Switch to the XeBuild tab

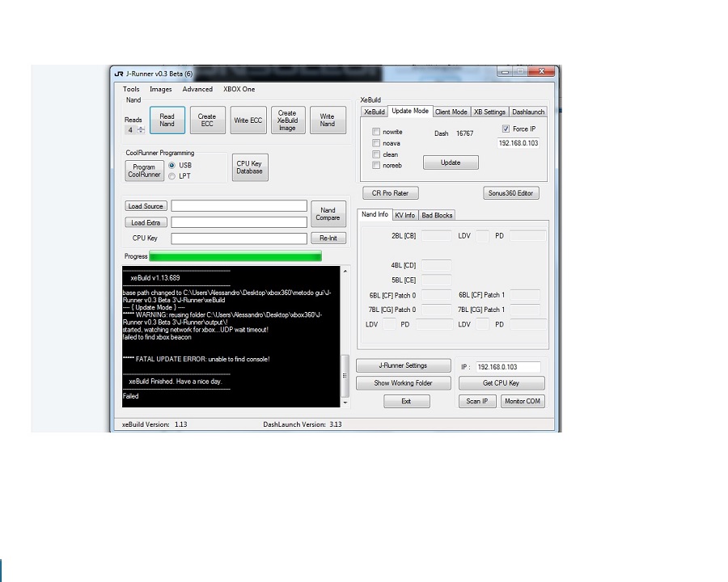click(375, 112)
